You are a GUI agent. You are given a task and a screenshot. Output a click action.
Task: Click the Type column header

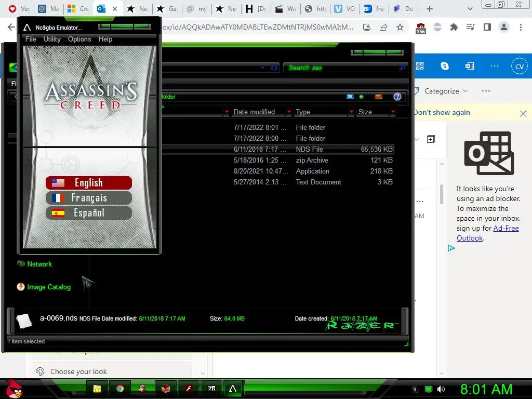pos(303,112)
